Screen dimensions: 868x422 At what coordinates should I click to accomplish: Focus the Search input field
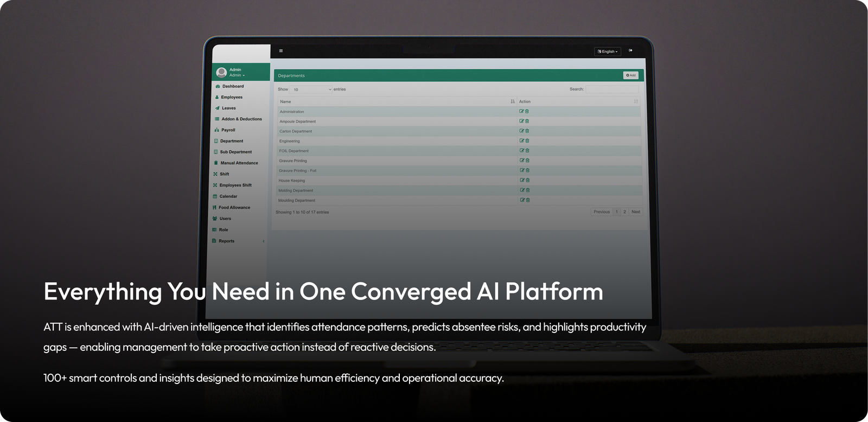(612, 89)
